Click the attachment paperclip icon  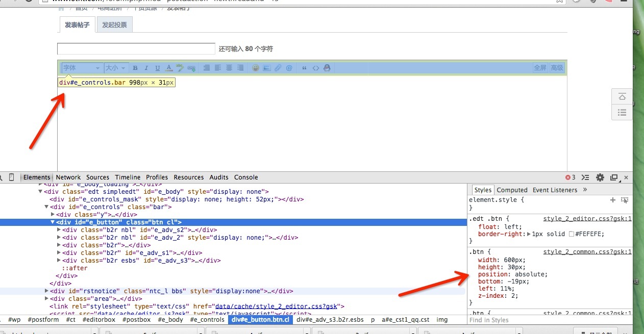pyautogui.click(x=278, y=68)
